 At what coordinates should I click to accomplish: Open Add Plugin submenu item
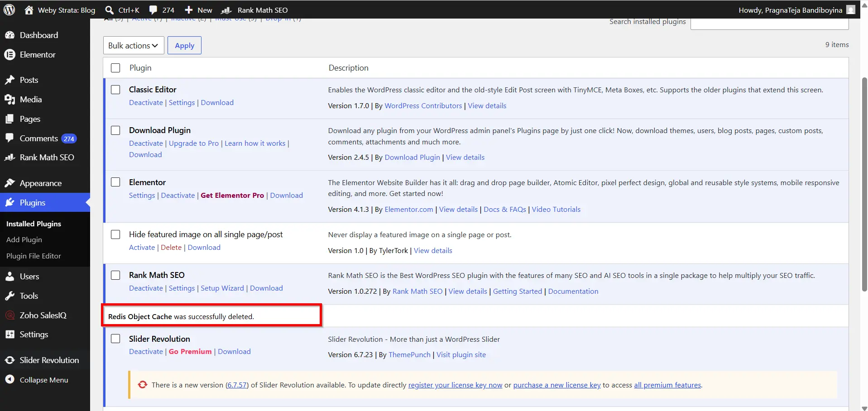[24, 239]
